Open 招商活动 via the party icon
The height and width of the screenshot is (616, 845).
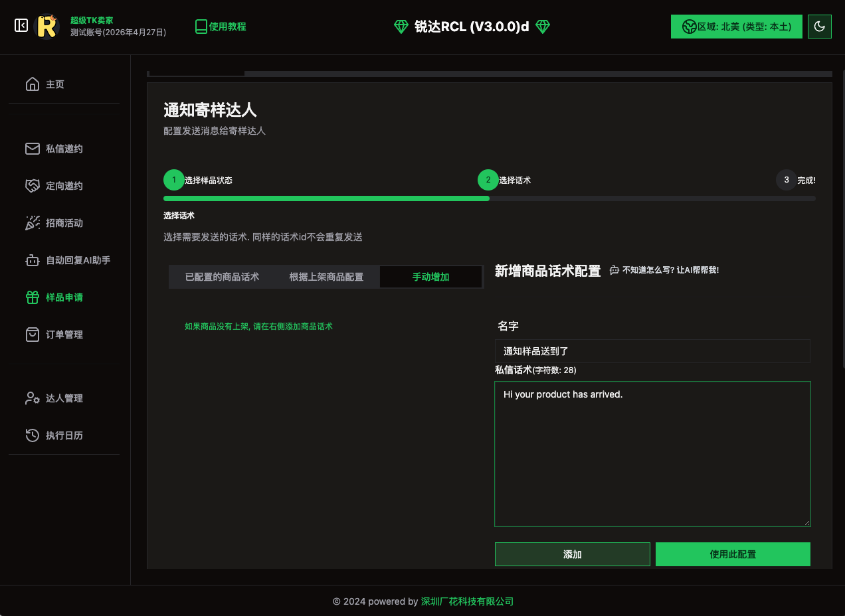[x=32, y=223]
